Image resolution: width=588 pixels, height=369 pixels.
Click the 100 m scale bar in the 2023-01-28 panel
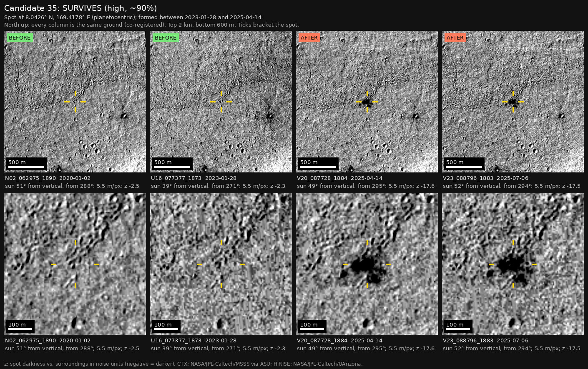click(166, 326)
